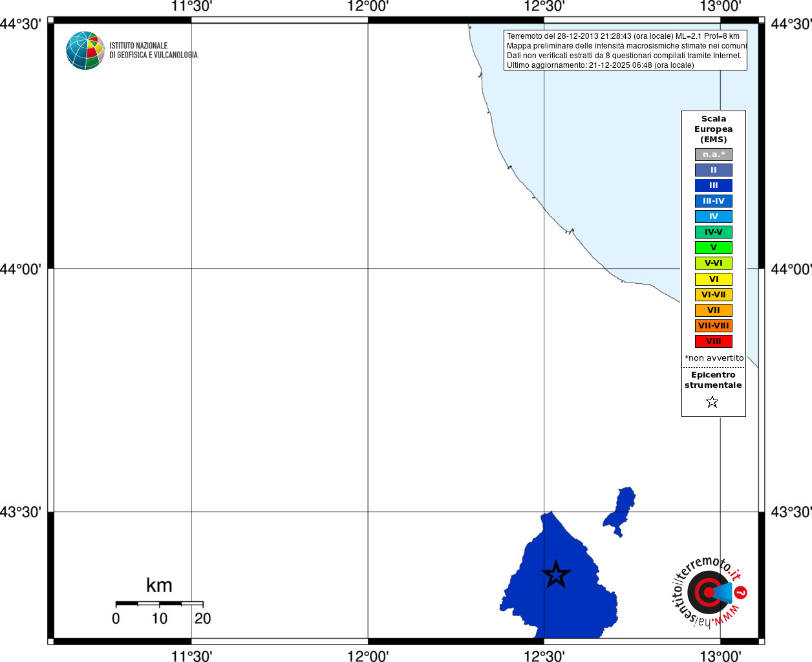Click the epicenter star on the map
The height and width of the screenshot is (662, 812).
[x=556, y=574]
